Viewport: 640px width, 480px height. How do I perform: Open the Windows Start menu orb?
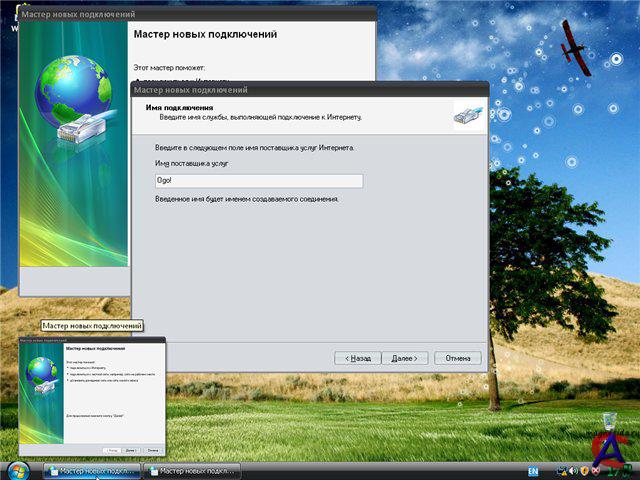coord(18,469)
